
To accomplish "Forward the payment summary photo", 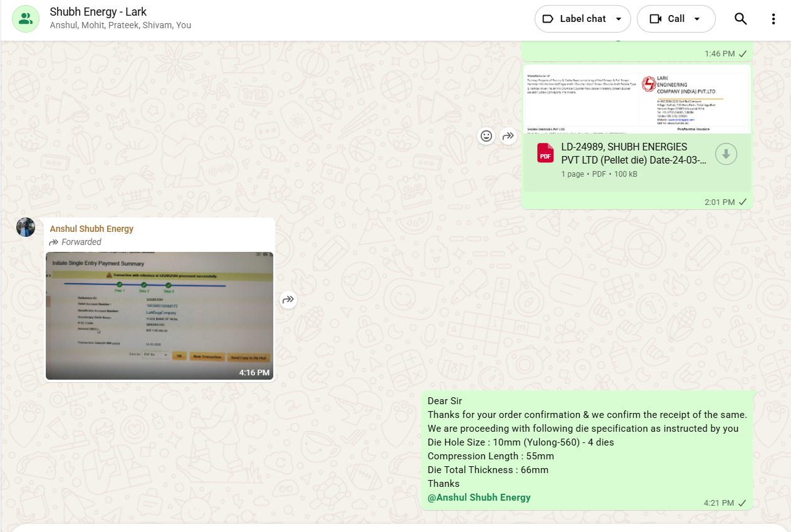I will pyautogui.click(x=288, y=300).
